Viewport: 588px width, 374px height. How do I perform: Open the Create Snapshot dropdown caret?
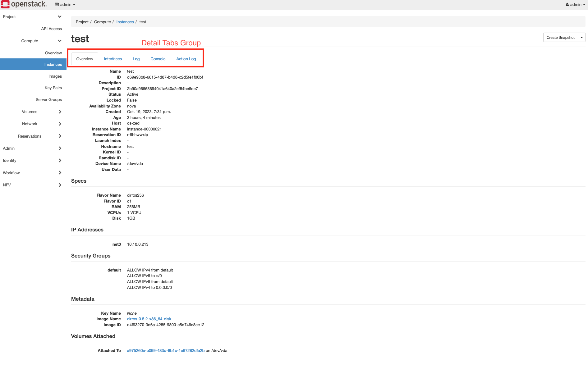click(581, 38)
